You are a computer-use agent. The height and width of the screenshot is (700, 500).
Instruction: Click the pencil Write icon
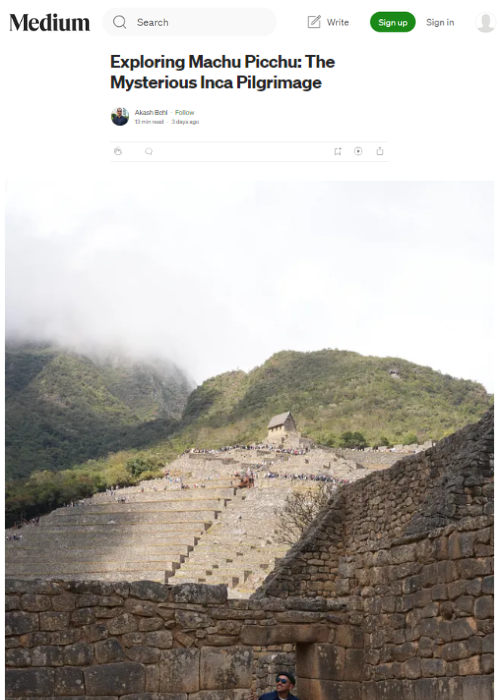314,22
